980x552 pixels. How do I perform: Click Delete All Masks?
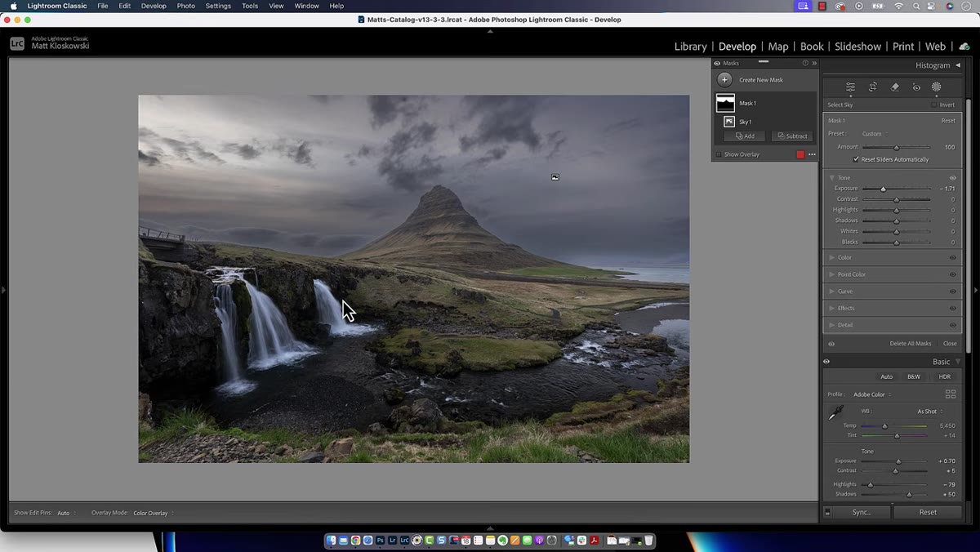point(911,344)
